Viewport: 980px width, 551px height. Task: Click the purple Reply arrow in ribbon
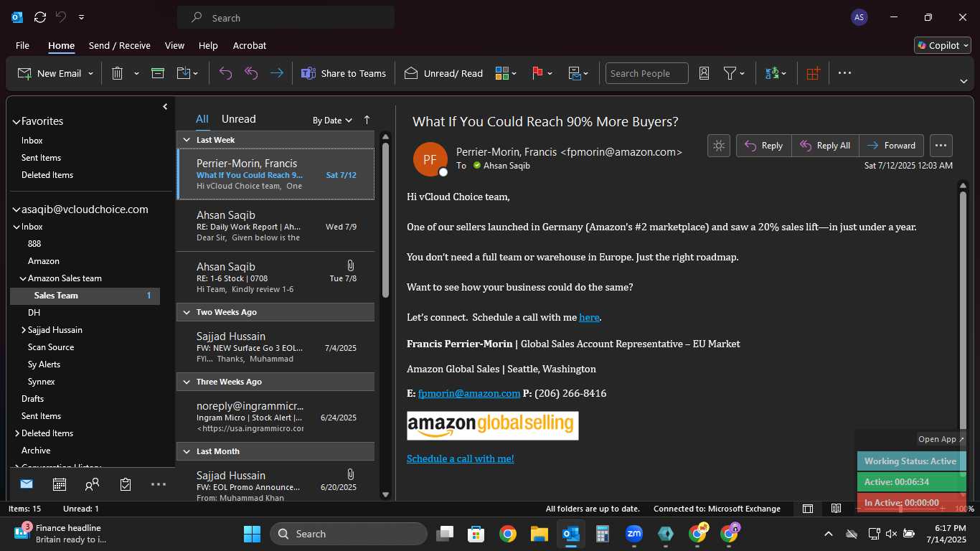[x=225, y=73]
